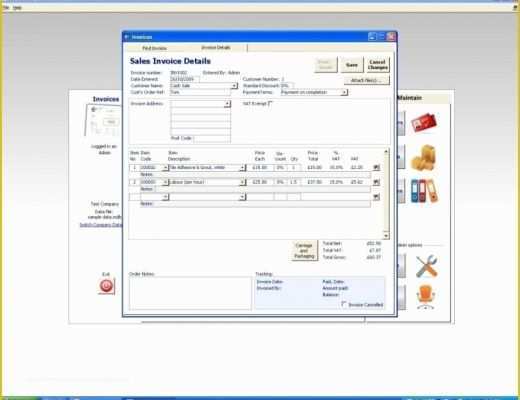This screenshot has height=400, width=520.
Task: Click into the Date Entered field
Action: pyautogui.click(x=185, y=79)
